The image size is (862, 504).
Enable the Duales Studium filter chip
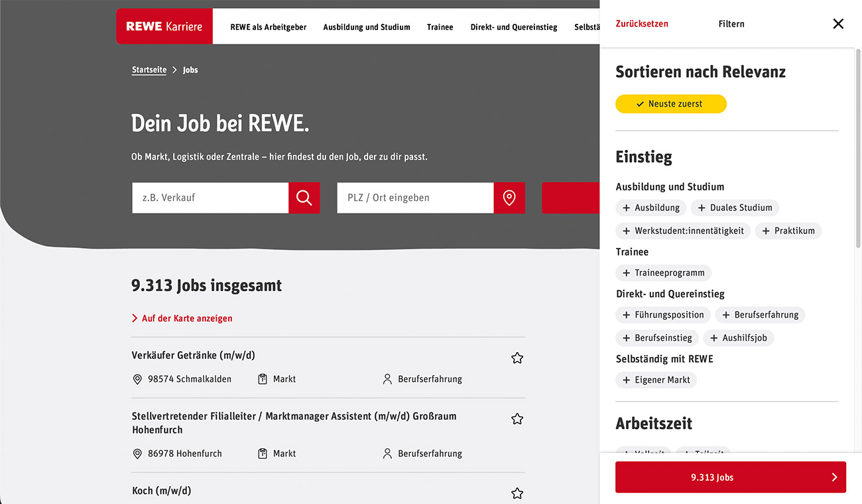735,208
